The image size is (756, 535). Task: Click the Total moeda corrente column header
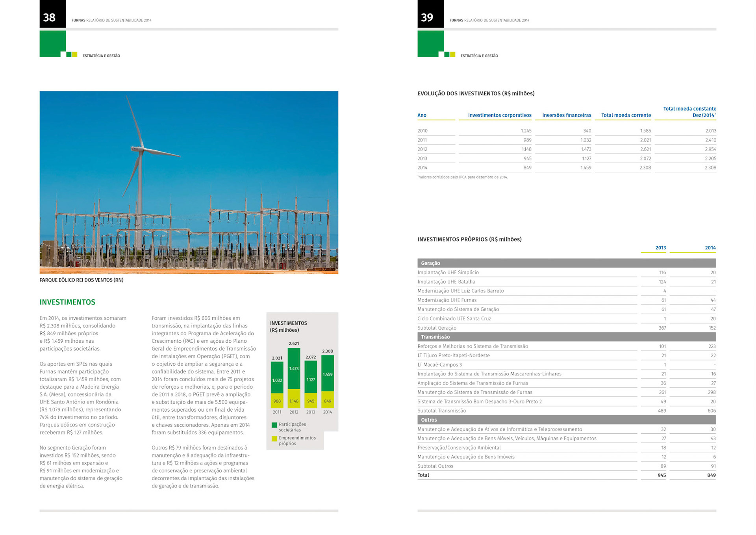[626, 115]
